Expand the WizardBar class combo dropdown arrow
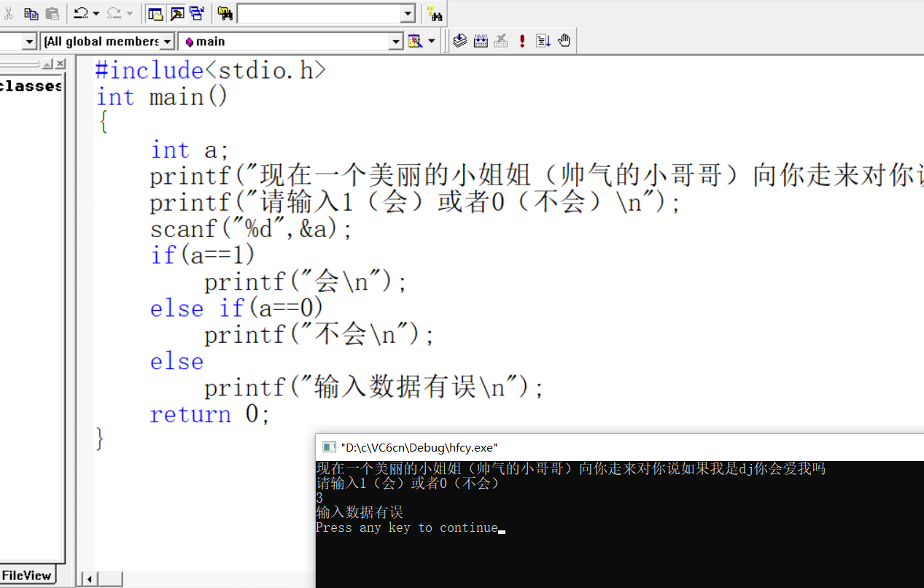 30,42
